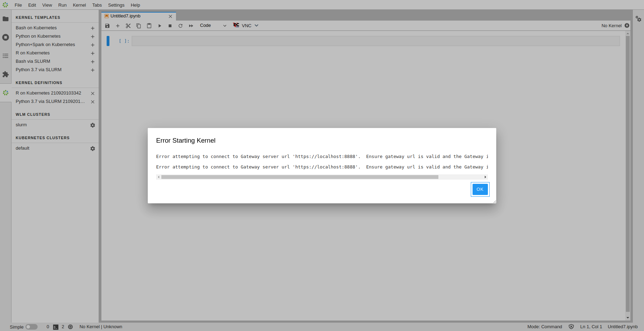Open the Kernel menu
Screen dimensions: 644x331
pos(79,5)
